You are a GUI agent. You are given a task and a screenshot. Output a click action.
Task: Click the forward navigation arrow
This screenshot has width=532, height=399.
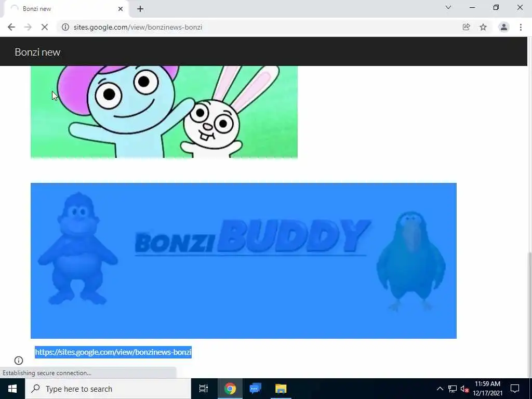pos(28,27)
